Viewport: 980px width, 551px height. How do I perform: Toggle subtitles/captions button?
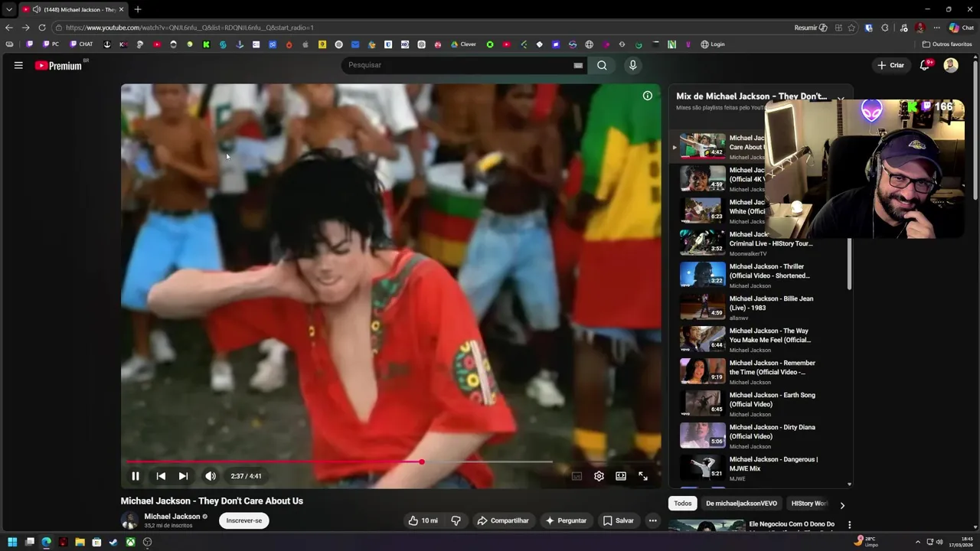[577, 476]
